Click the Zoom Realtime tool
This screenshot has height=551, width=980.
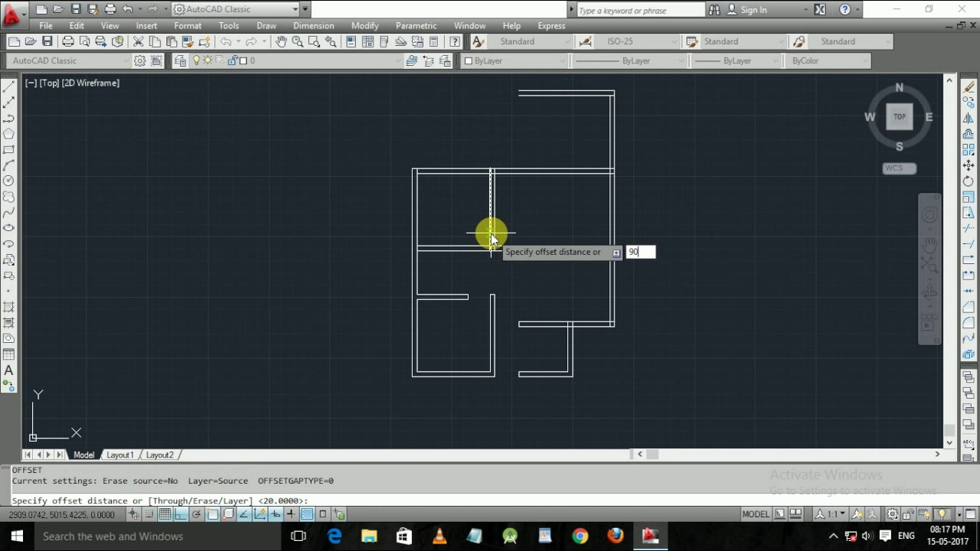[x=297, y=41]
